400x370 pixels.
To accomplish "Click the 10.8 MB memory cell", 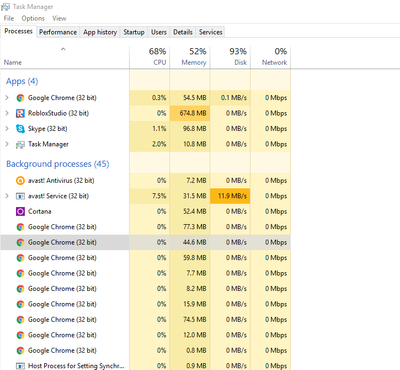I will coord(190,144).
